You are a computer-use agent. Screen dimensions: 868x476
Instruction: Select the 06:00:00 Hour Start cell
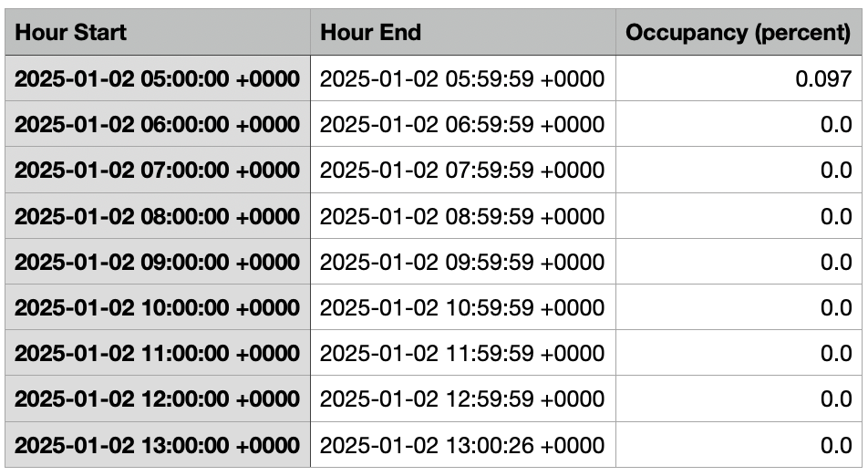(157, 125)
